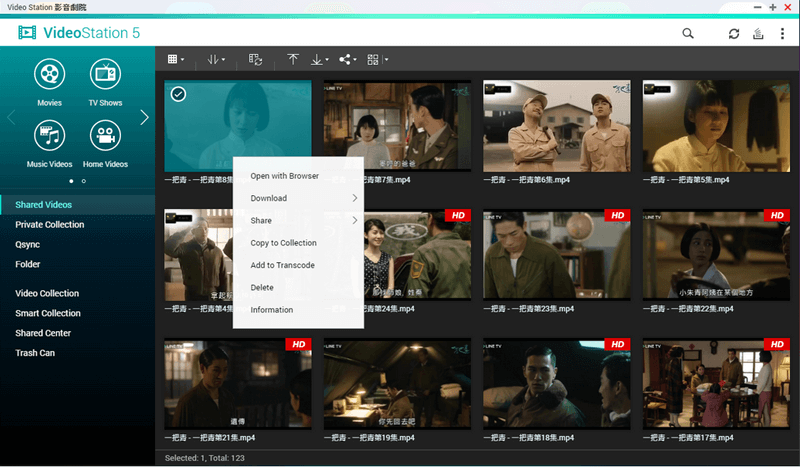This screenshot has height=468, width=800.
Task: Switch to first category page dot
Action: click(x=71, y=181)
